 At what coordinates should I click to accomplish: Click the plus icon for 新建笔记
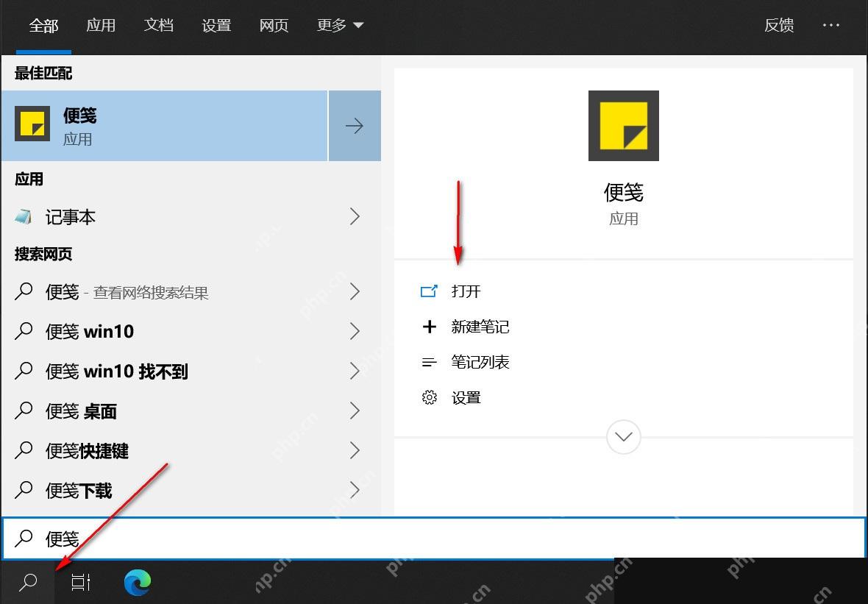coord(429,327)
